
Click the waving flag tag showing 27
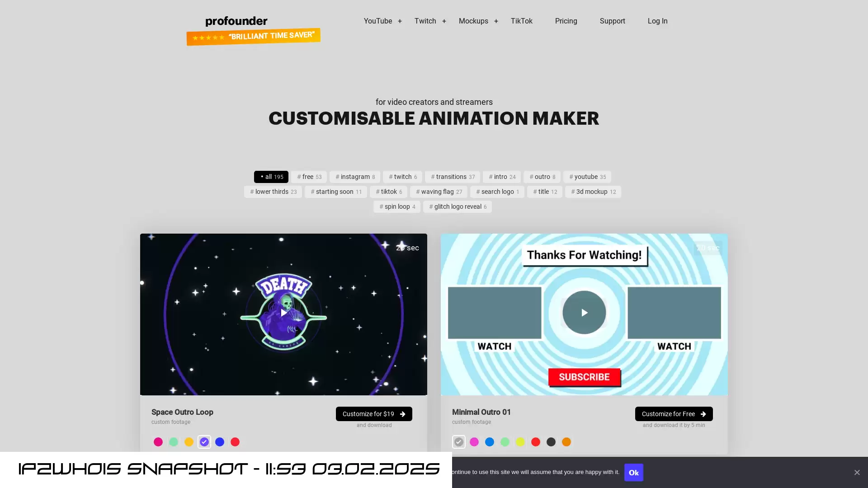439,191
